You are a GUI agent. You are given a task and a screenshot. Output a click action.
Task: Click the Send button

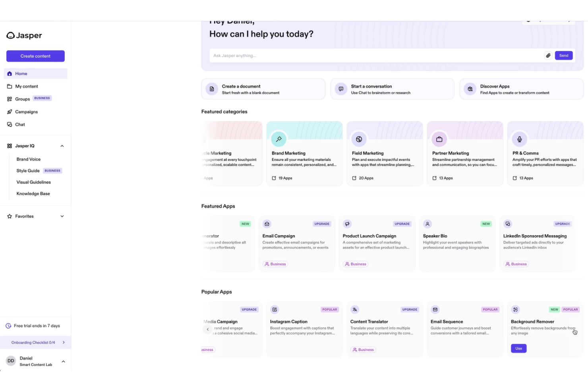pyautogui.click(x=564, y=56)
